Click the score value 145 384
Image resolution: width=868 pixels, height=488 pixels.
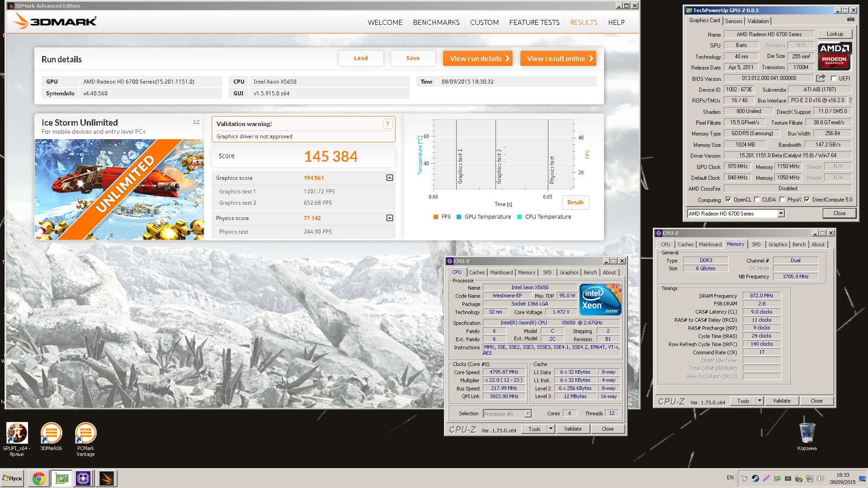[331, 156]
